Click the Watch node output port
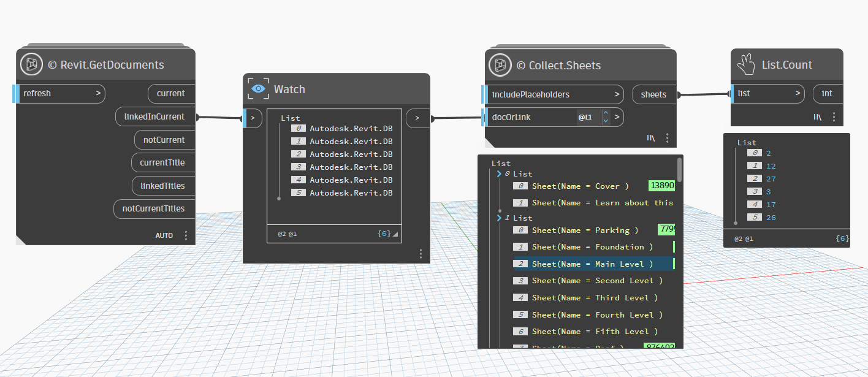Image resolution: width=868 pixels, height=377 pixels. 418,118
